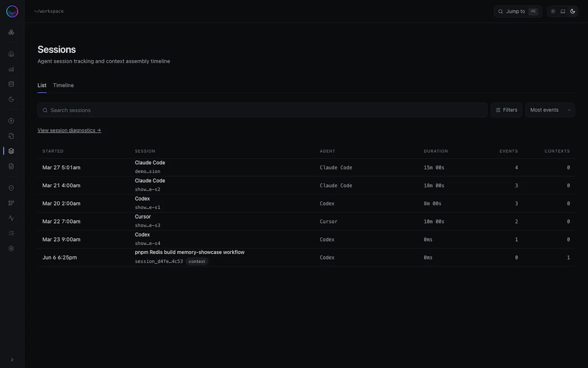Image resolution: width=588 pixels, height=368 pixels.
Task: Switch to the Timeline tab
Action: click(x=63, y=85)
